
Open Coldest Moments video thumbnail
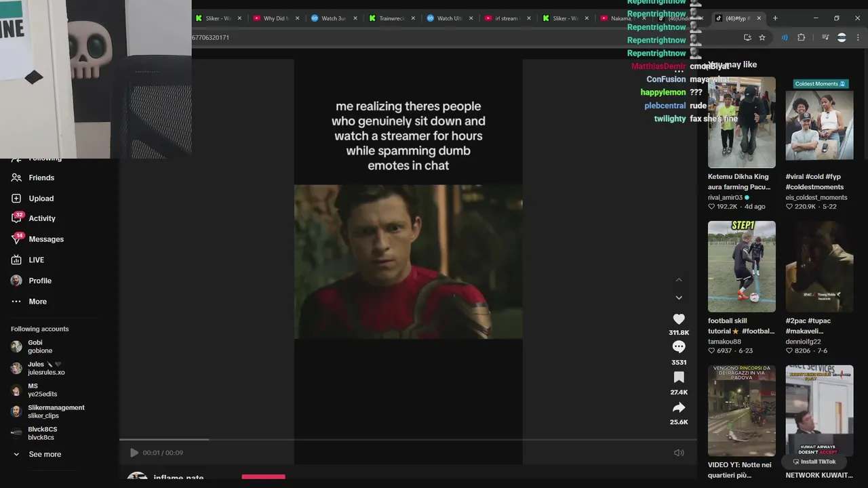click(x=820, y=122)
